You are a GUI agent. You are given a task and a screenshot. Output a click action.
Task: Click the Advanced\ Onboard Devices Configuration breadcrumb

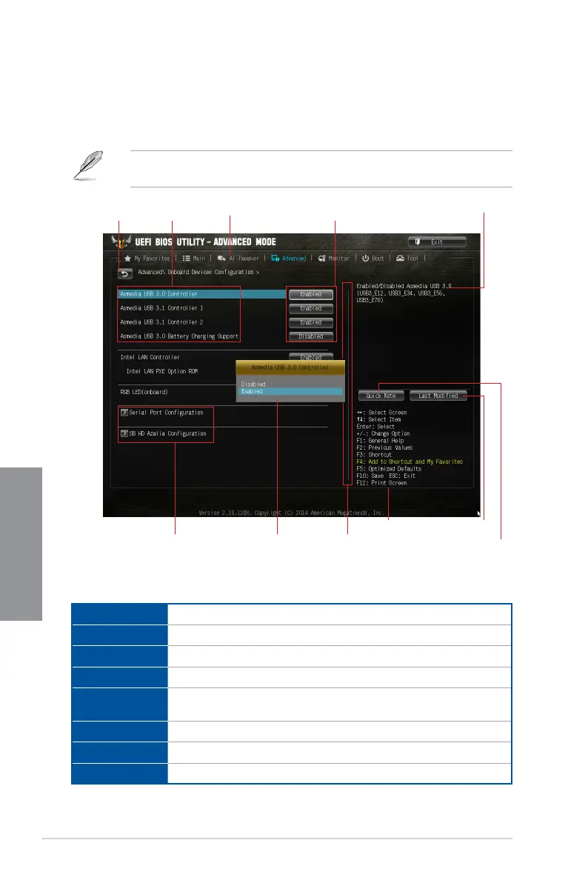click(198, 273)
